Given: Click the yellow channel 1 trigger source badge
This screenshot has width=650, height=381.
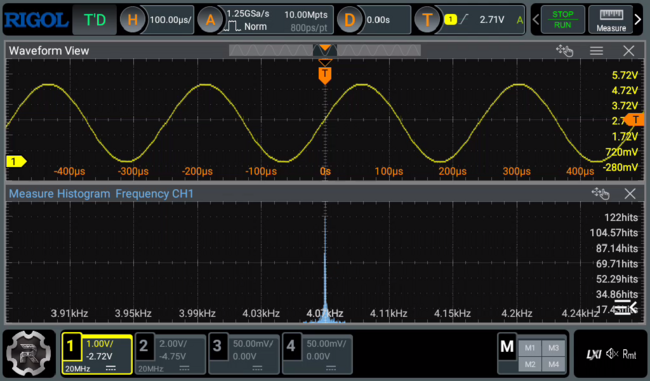Looking at the screenshot, I should [x=450, y=19].
